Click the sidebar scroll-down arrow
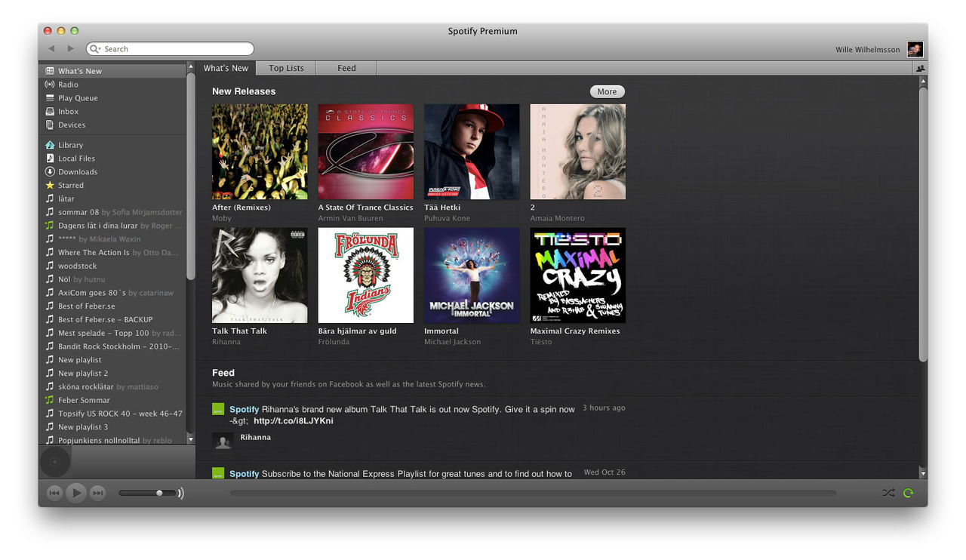Image resolution: width=966 pixels, height=560 pixels. [190, 439]
